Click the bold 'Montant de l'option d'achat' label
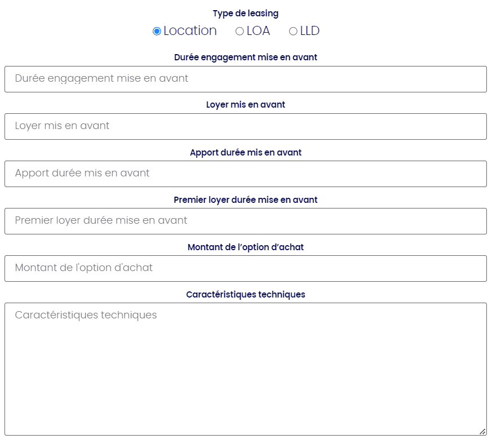Screen dimensions: 492x448 coord(246,247)
